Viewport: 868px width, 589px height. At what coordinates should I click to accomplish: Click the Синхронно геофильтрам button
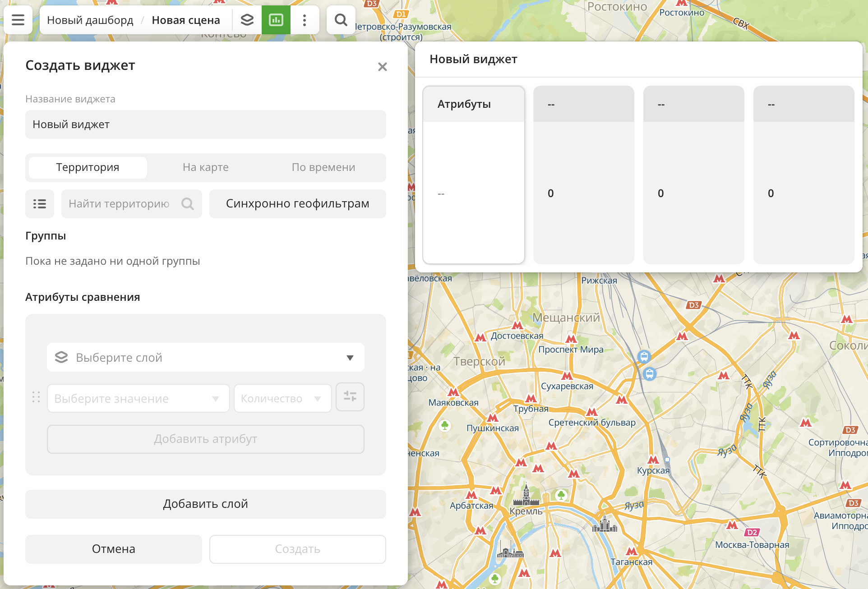pyautogui.click(x=298, y=204)
